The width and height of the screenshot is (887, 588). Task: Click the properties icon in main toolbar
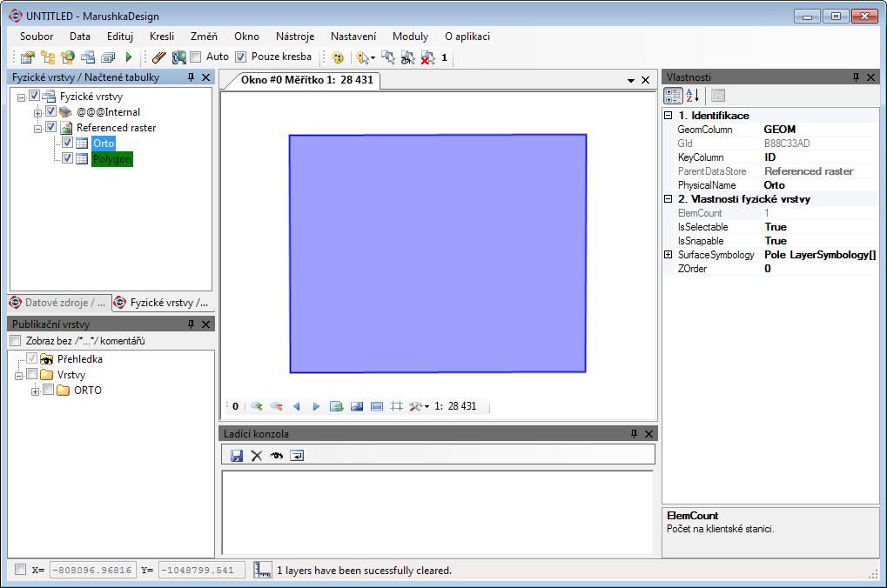coord(27,57)
